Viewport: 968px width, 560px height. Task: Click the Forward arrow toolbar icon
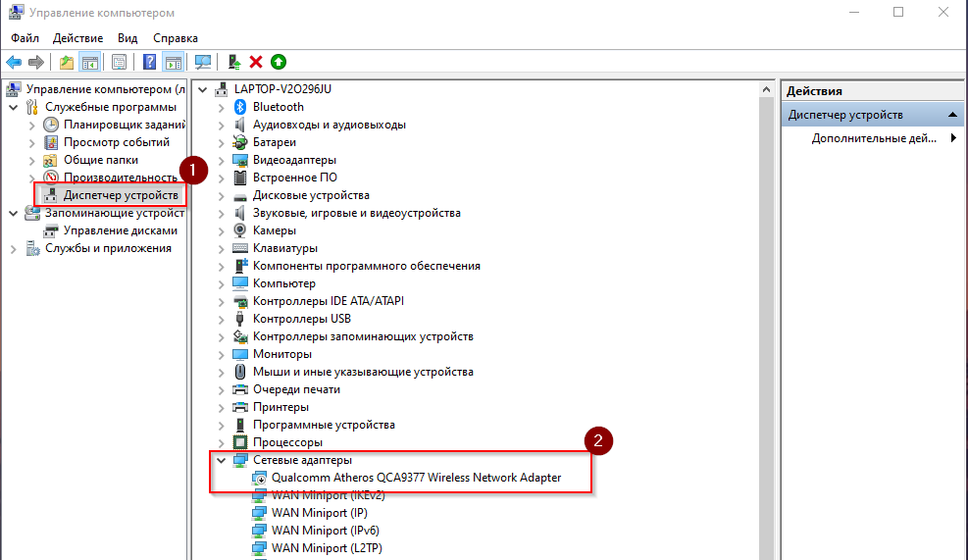pos(36,62)
